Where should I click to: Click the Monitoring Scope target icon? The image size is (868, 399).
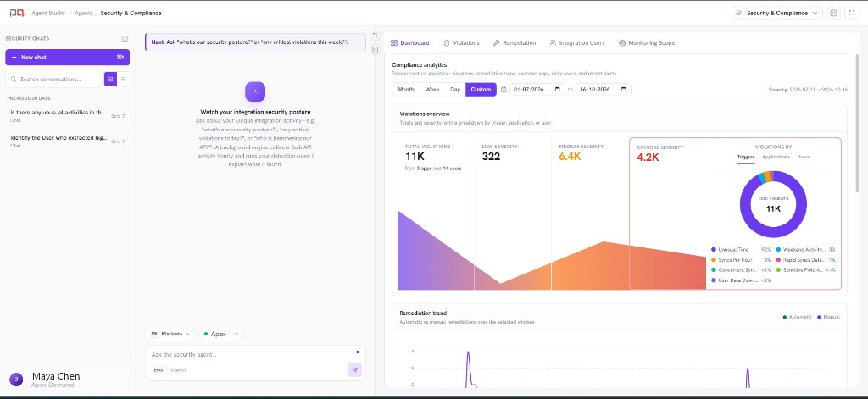tap(622, 42)
